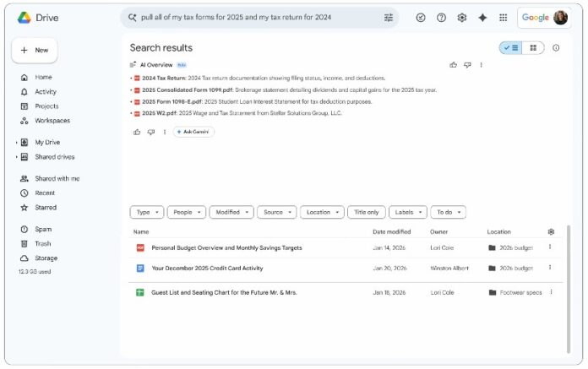Open the Spam folder
Screen dimensions: 588x369
pos(43,230)
